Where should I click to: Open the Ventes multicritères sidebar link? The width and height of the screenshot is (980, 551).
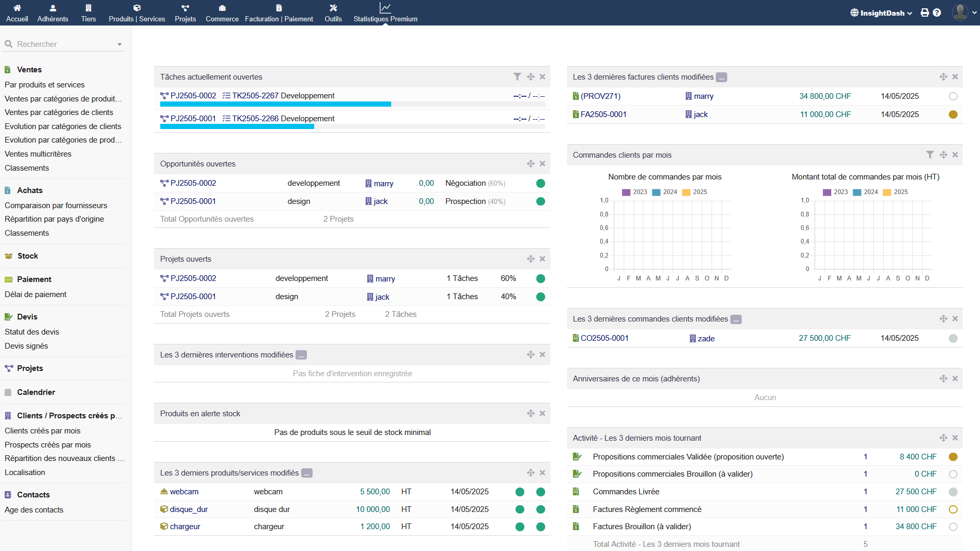click(38, 154)
